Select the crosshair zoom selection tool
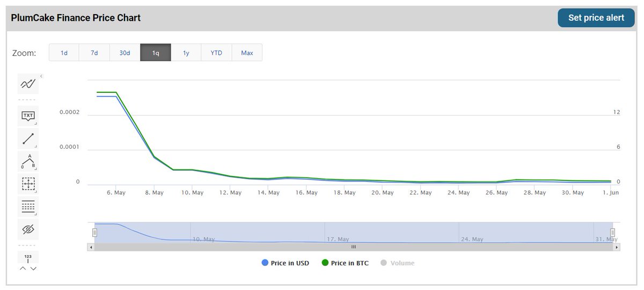 coord(28,184)
